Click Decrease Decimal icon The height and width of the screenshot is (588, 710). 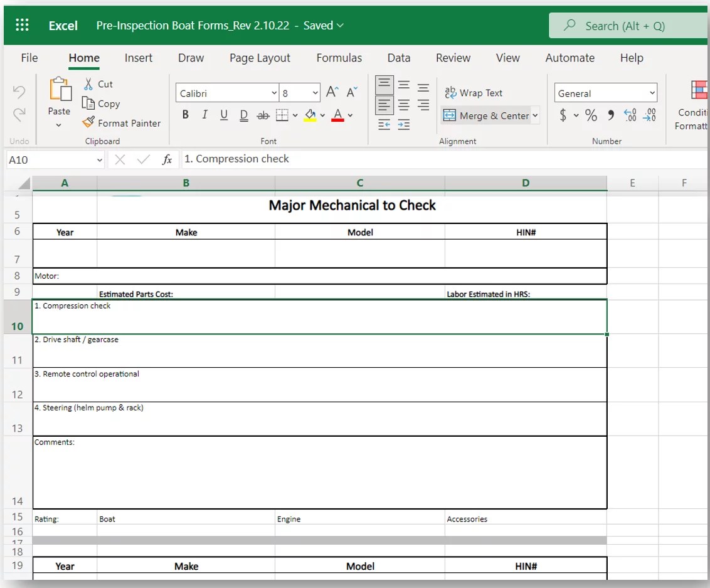(649, 115)
